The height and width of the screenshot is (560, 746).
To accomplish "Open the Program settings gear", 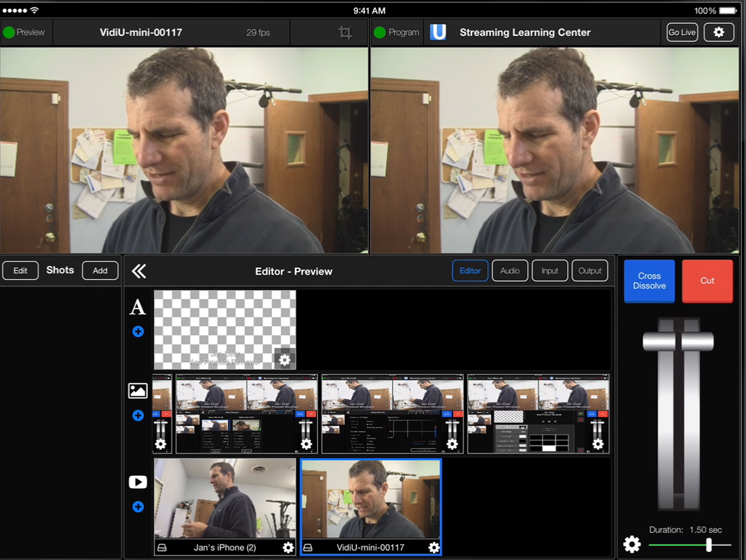I will 718,32.
